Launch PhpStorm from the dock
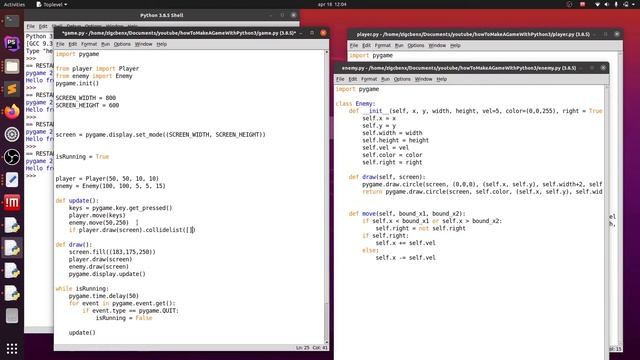 pyautogui.click(x=12, y=43)
